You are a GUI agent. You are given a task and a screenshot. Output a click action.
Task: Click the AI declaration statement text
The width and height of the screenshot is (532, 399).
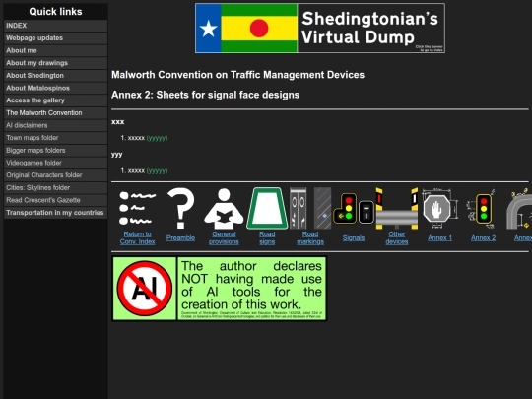click(x=251, y=285)
